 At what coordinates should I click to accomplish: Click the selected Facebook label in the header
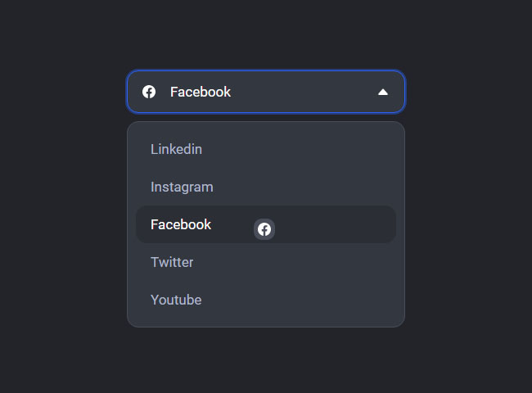click(x=201, y=92)
